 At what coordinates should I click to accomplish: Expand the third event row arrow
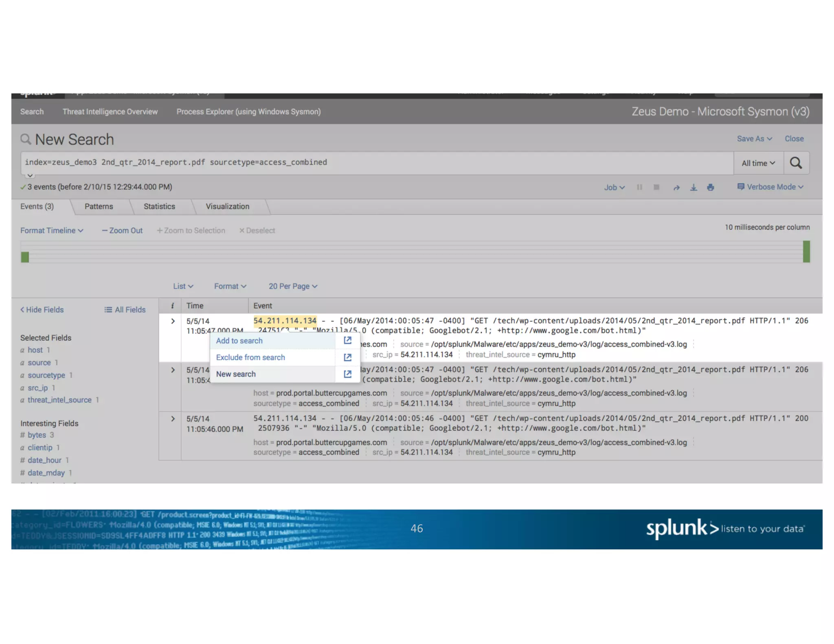click(173, 418)
